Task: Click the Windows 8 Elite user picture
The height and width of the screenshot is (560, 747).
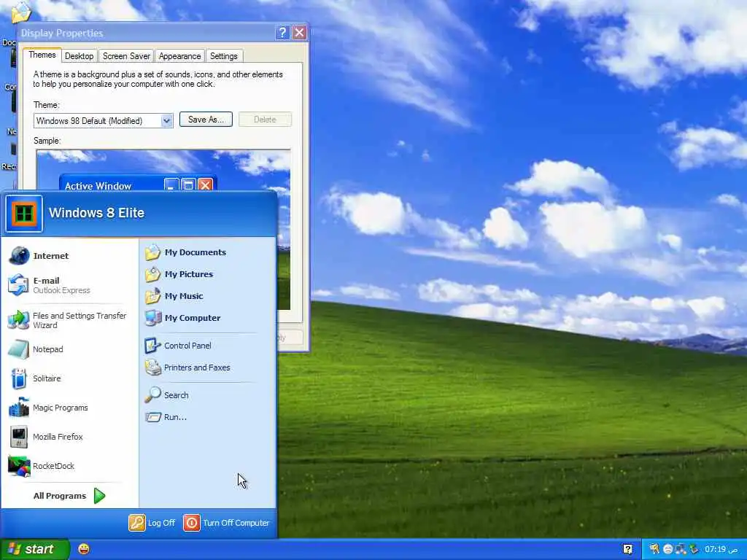Action: [x=24, y=214]
